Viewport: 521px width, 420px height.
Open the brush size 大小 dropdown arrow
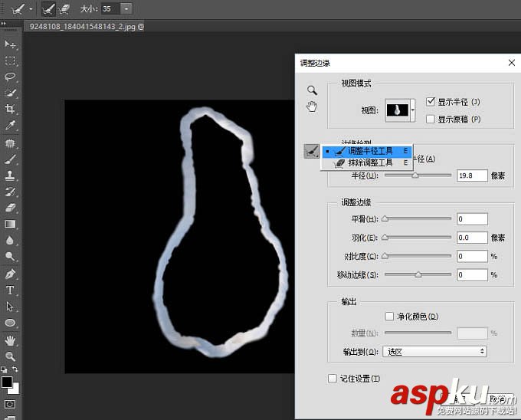(126, 8)
